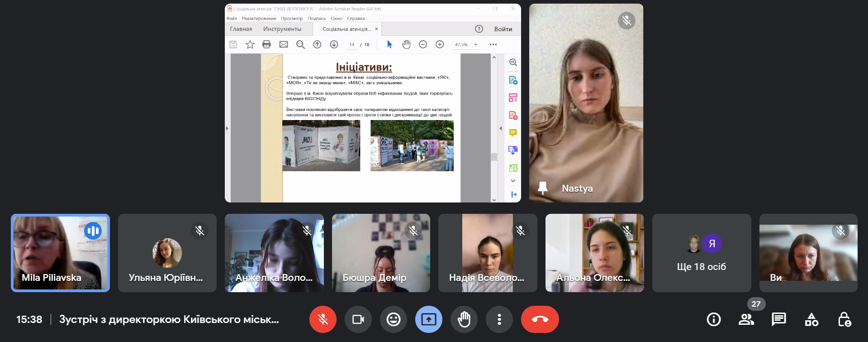
Task: Expand the 47,5% zoom level dropdown
Action: click(475, 44)
